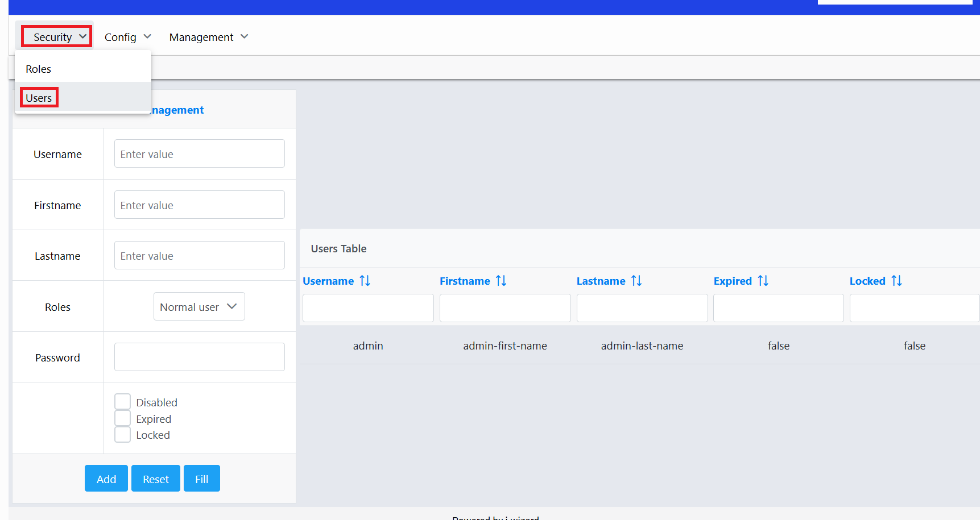The width and height of the screenshot is (980, 520).
Task: Sort Users Table by Lastname
Action: [636, 281]
